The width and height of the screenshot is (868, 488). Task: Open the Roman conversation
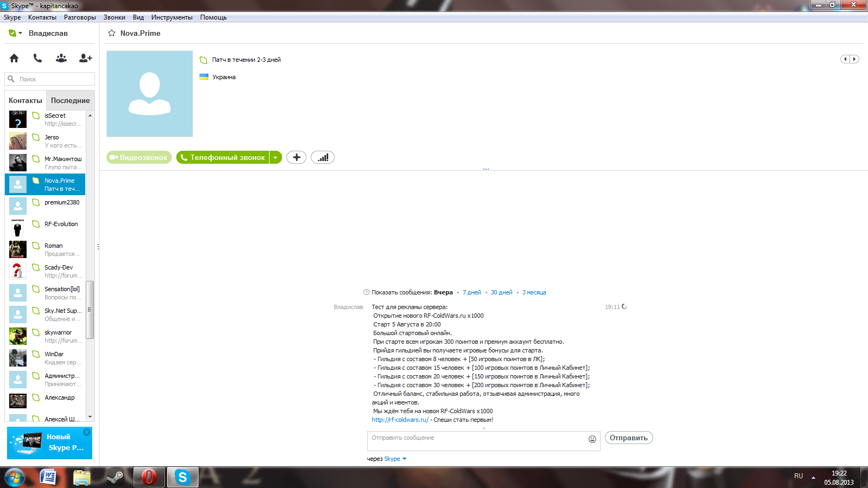[x=45, y=249]
